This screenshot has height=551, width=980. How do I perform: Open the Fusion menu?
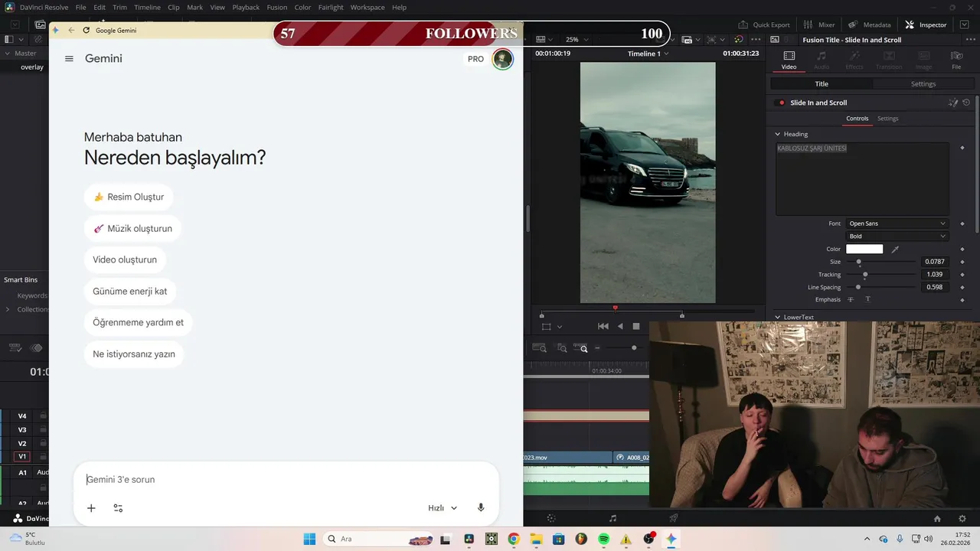277,7
